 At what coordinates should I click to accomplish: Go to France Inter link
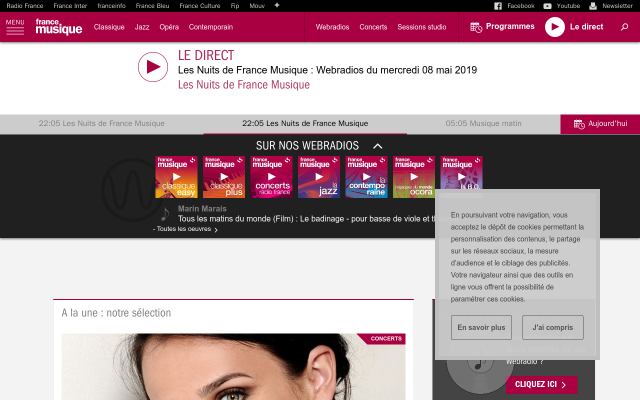70,6
